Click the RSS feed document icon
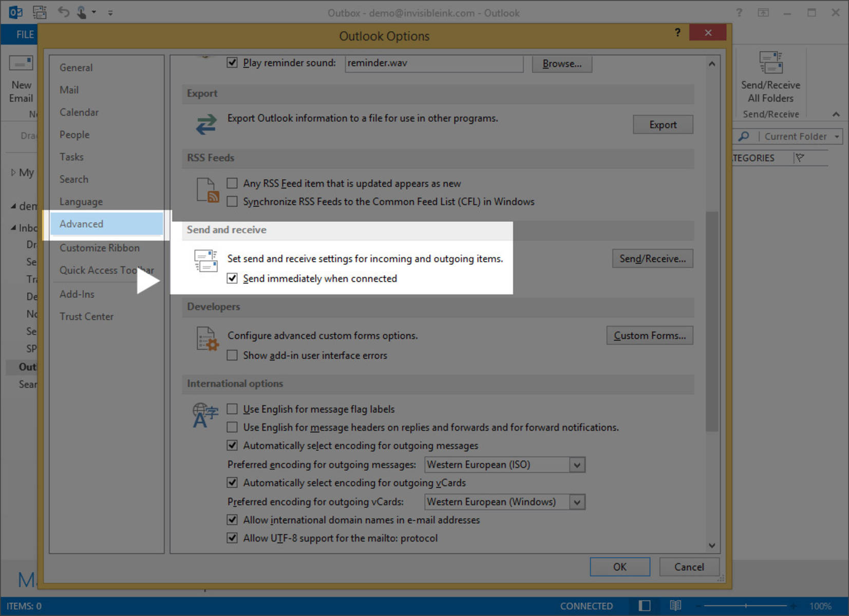Screen dimensions: 849x616 tap(208, 190)
